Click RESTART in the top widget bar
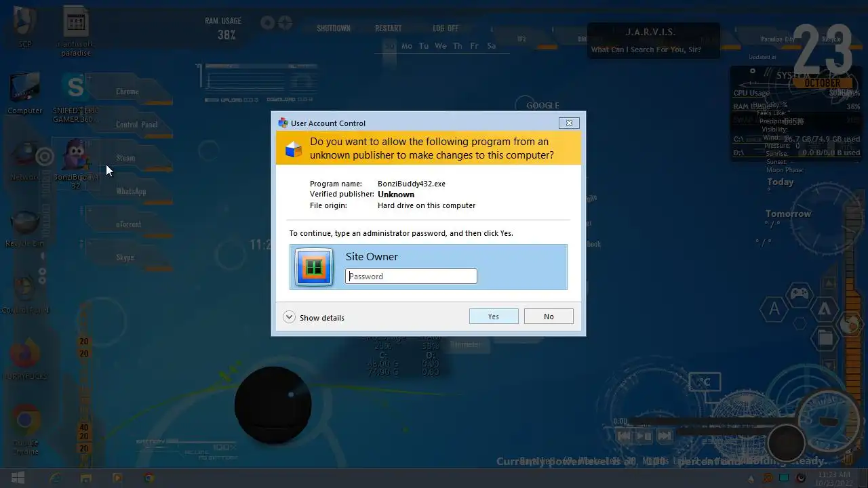The height and width of the screenshot is (488, 868). click(389, 28)
